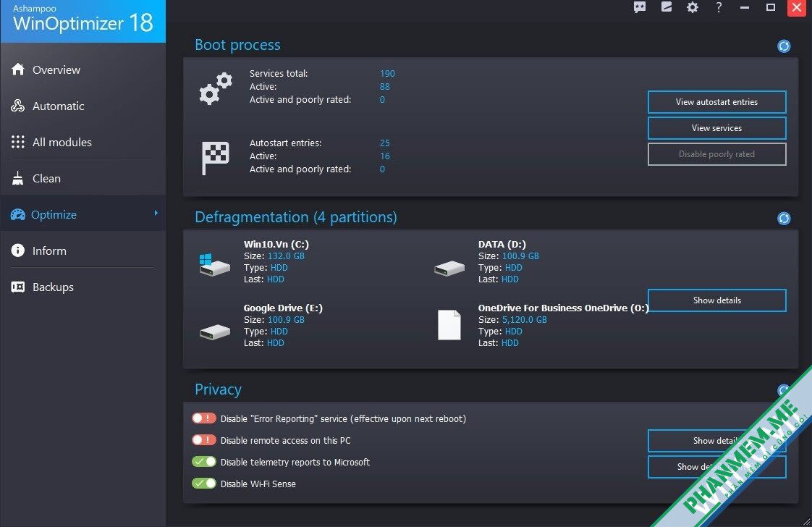Select the Win10.Vn (C:) drive icon
The height and width of the screenshot is (527, 812).
[214, 264]
